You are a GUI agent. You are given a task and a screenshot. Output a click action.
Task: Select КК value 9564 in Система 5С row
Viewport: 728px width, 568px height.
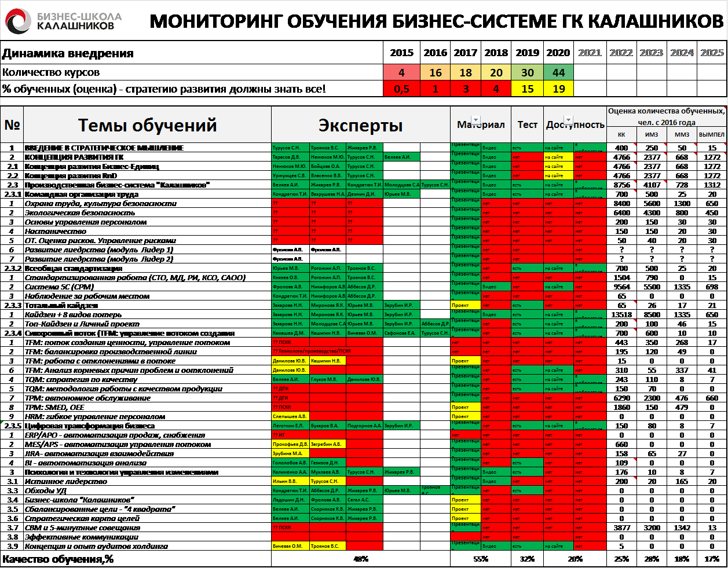pos(621,287)
